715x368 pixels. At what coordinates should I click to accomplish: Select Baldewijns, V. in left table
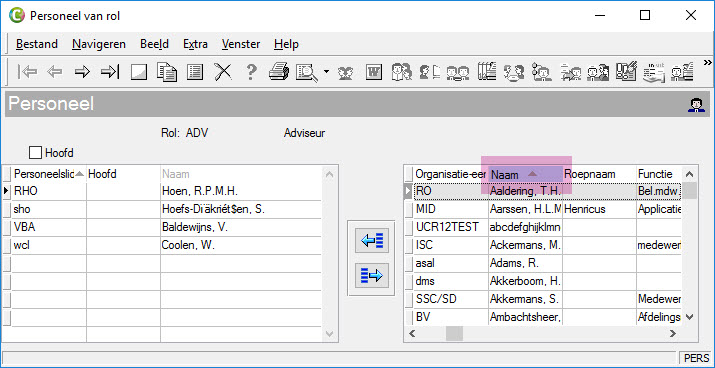[x=241, y=227]
